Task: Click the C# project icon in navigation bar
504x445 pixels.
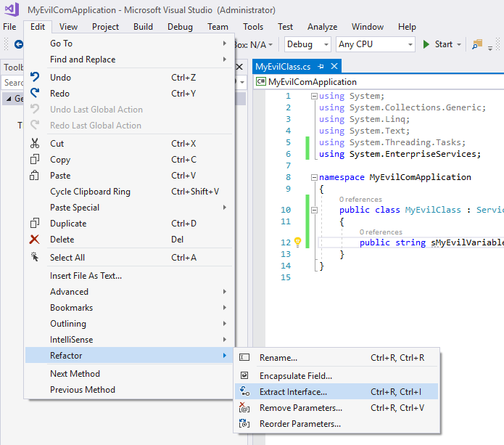Action: 260,82
